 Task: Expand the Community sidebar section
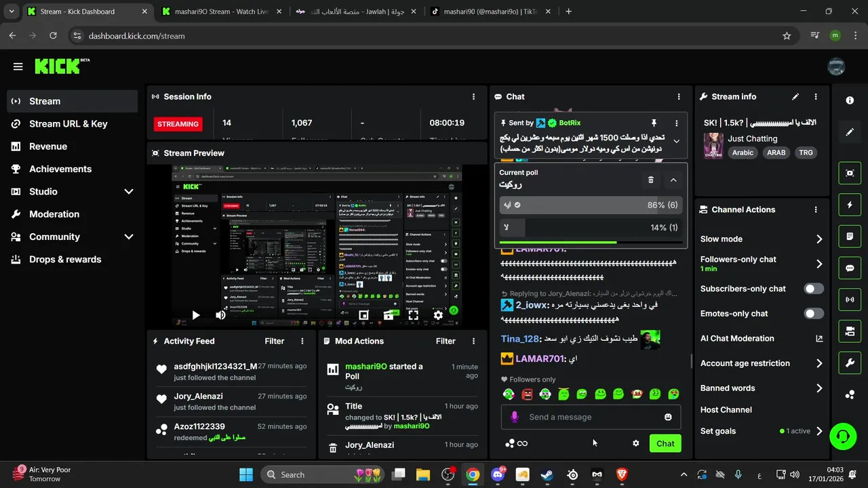tap(72, 237)
